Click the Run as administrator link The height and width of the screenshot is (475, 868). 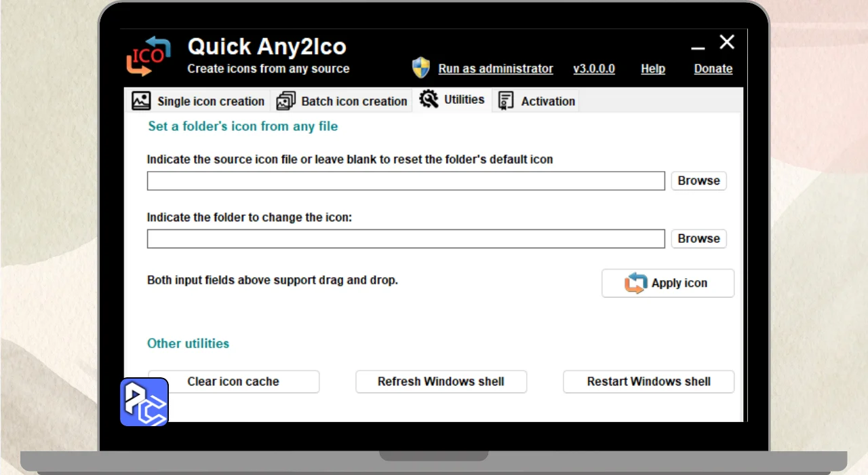496,69
